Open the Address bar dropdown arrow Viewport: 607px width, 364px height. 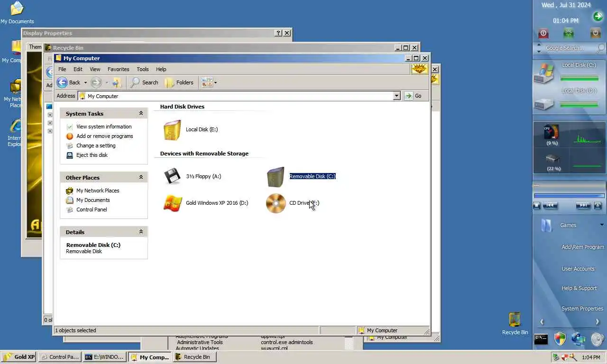click(397, 96)
